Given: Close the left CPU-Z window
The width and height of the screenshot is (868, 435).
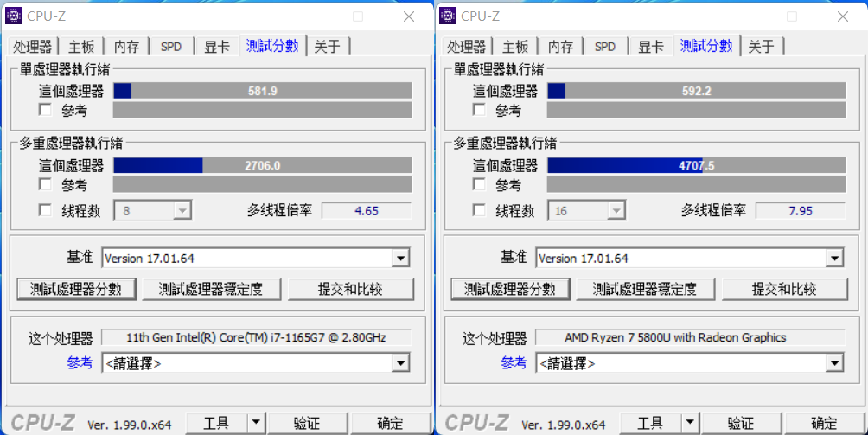Looking at the screenshot, I should point(409,16).
